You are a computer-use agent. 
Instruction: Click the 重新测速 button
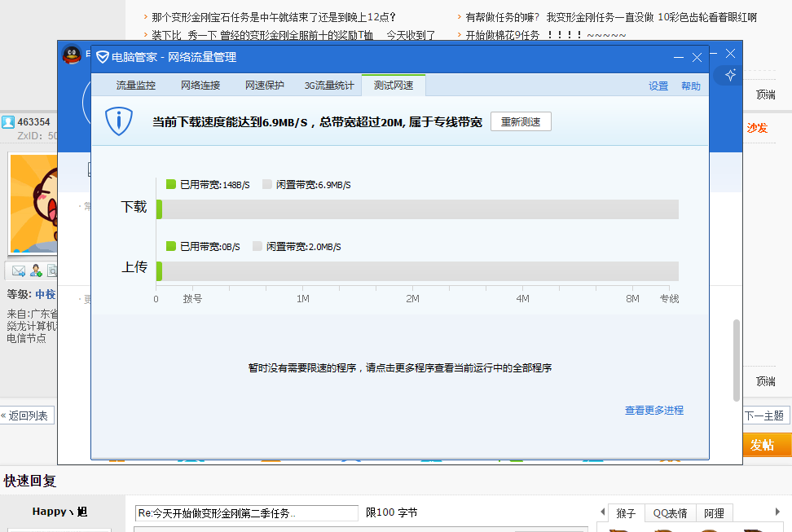(x=521, y=121)
